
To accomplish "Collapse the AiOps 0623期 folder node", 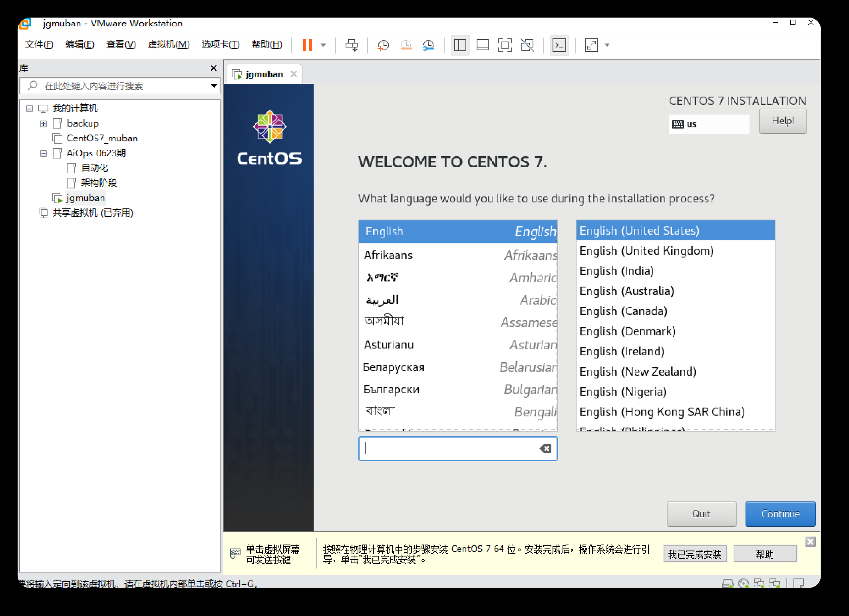I will (44, 153).
